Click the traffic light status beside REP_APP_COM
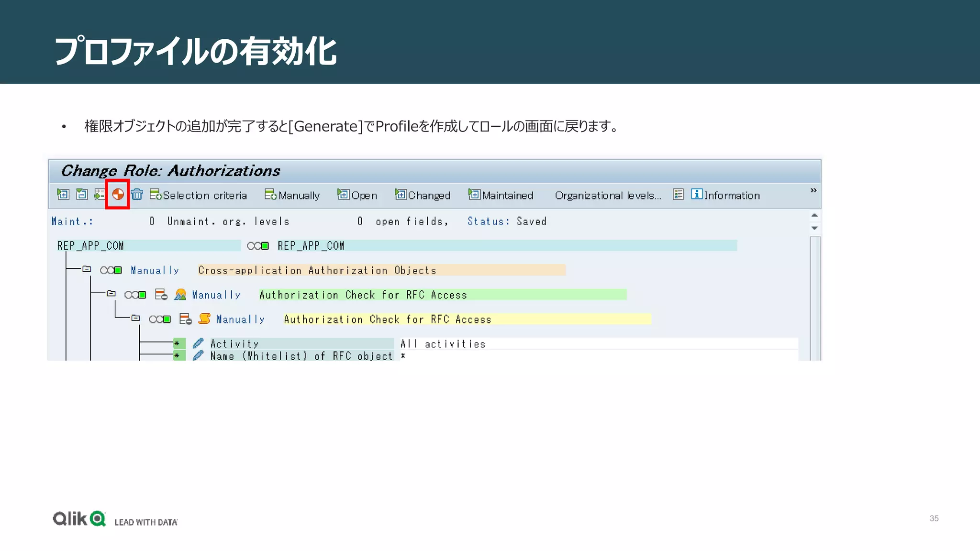Image resolution: width=980 pixels, height=551 pixels. coord(257,246)
